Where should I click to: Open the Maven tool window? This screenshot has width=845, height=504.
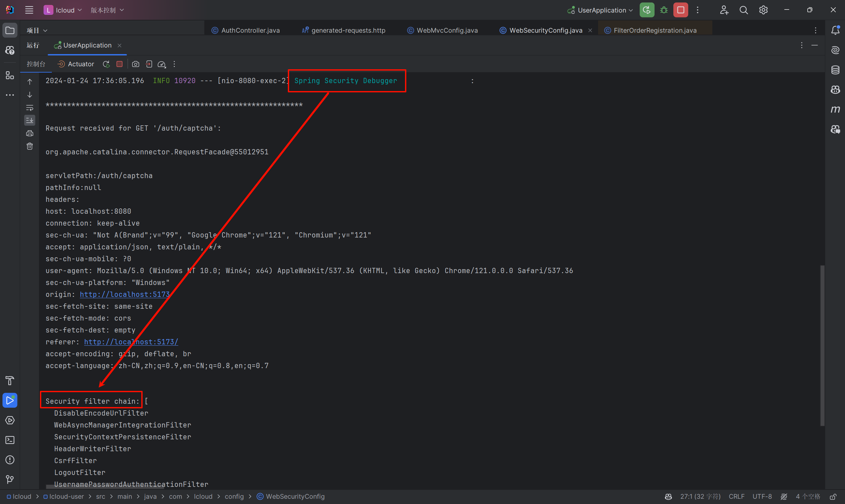pos(835,110)
